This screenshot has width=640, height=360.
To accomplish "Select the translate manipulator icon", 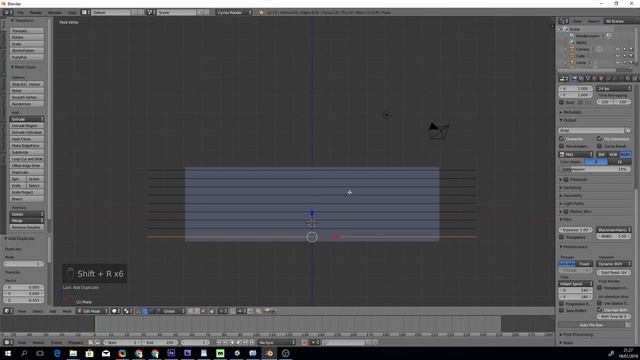I will (145, 311).
